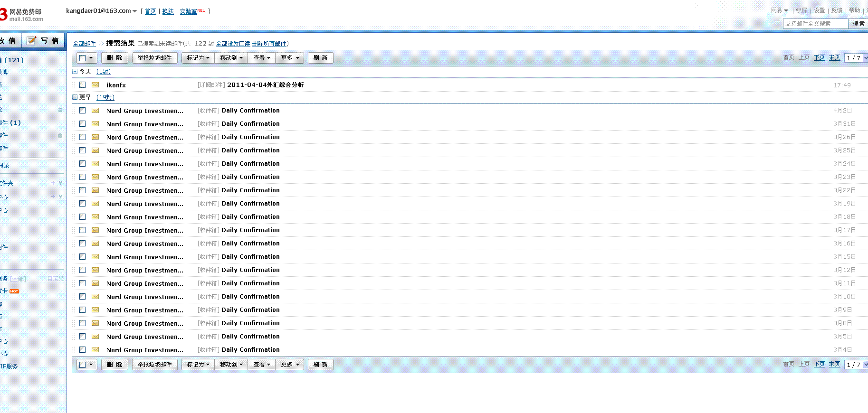Click 举报垃圾邮件 in the top toolbar
This screenshot has height=413, width=868.
tap(155, 58)
